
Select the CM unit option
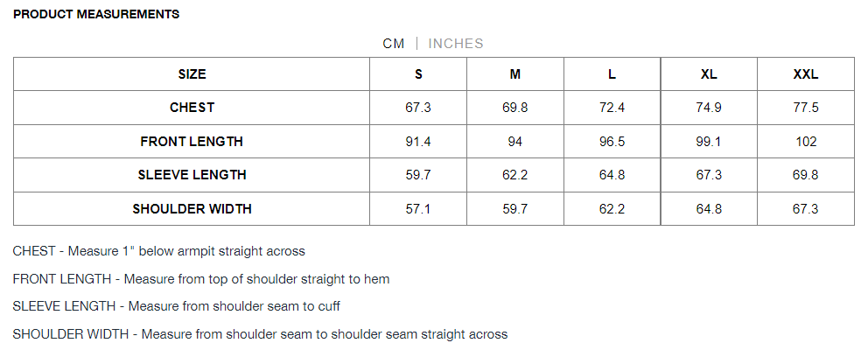coord(394,44)
